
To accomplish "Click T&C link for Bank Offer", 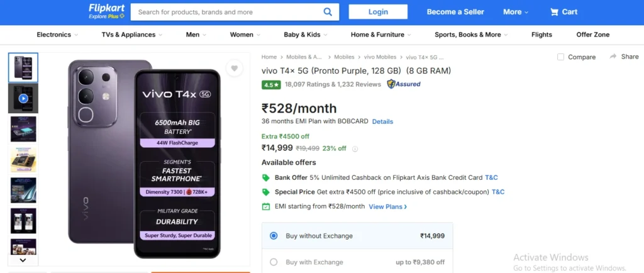I will (491, 177).
